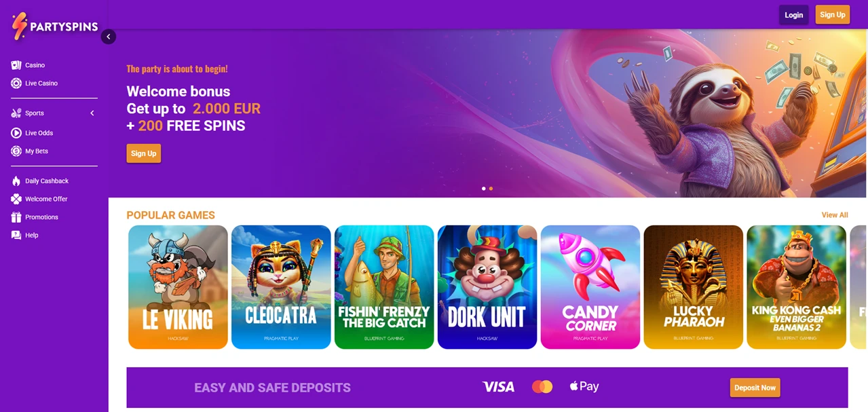Select the first banner slide dot

click(483, 188)
